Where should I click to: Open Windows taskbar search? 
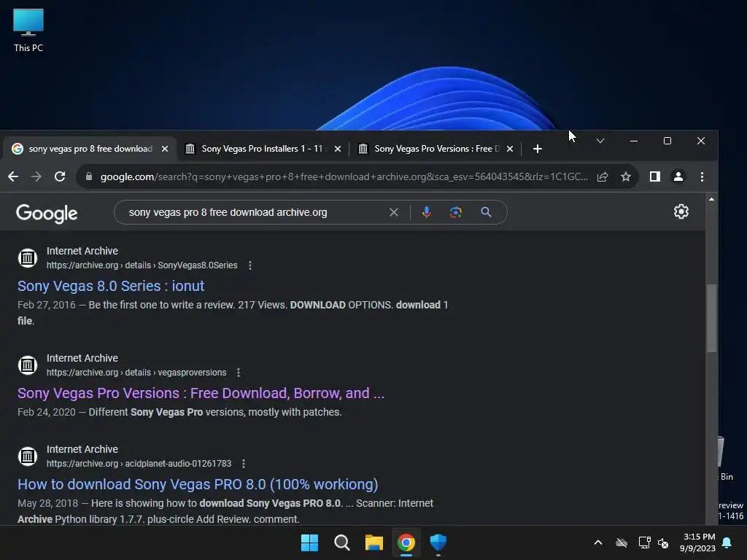pos(341,542)
